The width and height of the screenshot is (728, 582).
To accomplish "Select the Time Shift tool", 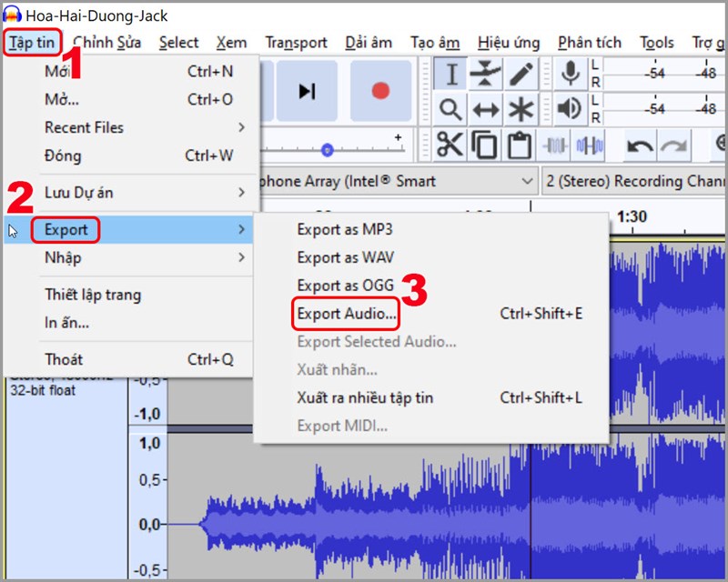I will pyautogui.click(x=485, y=107).
